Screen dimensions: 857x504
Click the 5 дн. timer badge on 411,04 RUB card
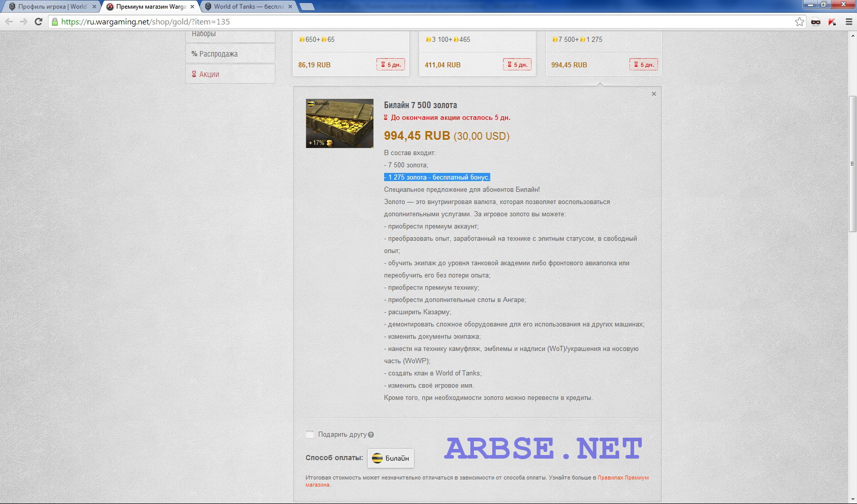517,65
